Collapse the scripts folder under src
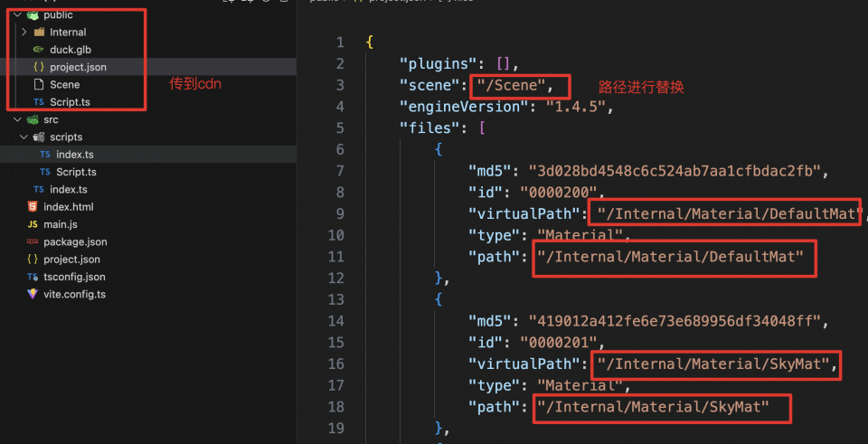This screenshot has height=444, width=868. (24, 137)
